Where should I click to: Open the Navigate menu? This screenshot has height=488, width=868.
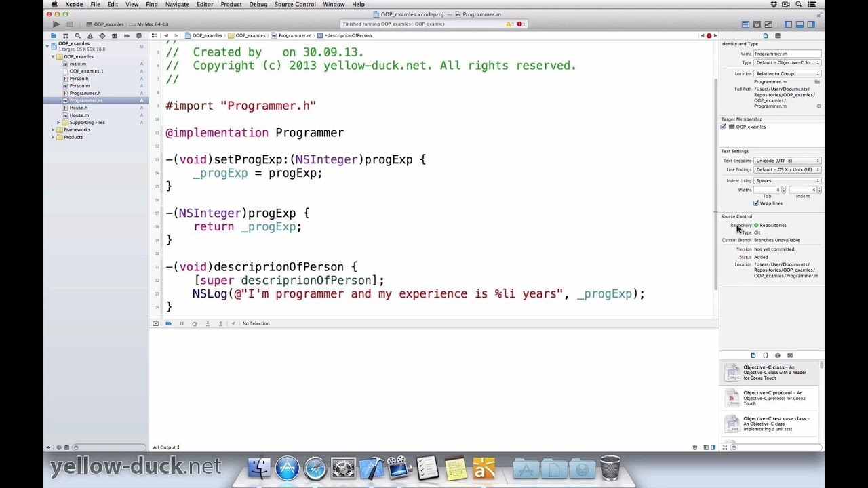pyautogui.click(x=177, y=4)
